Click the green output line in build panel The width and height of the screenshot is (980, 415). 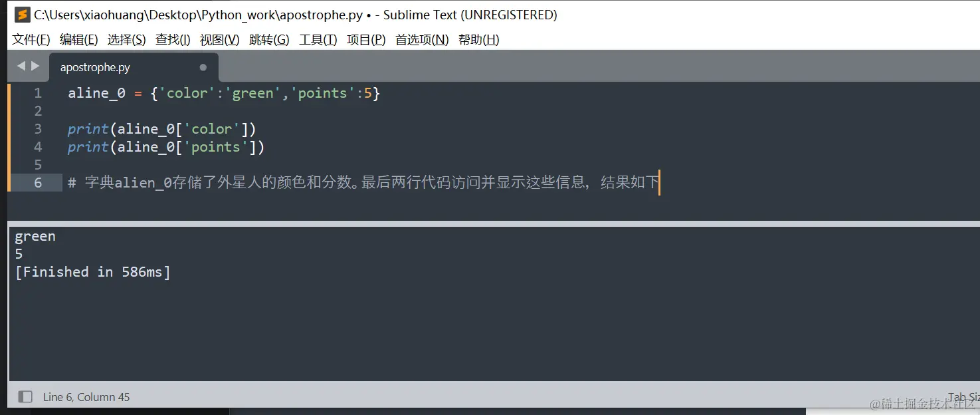point(35,237)
